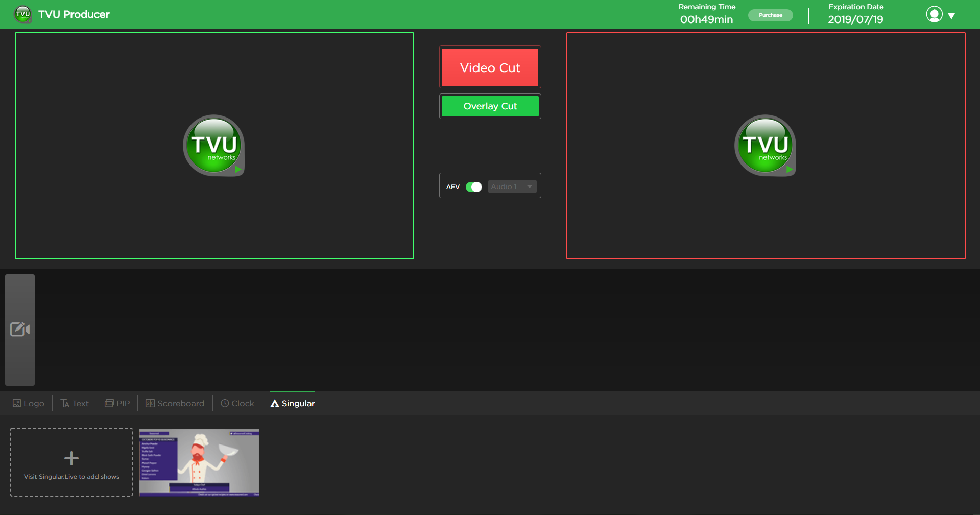Click the AFV label

click(453, 187)
